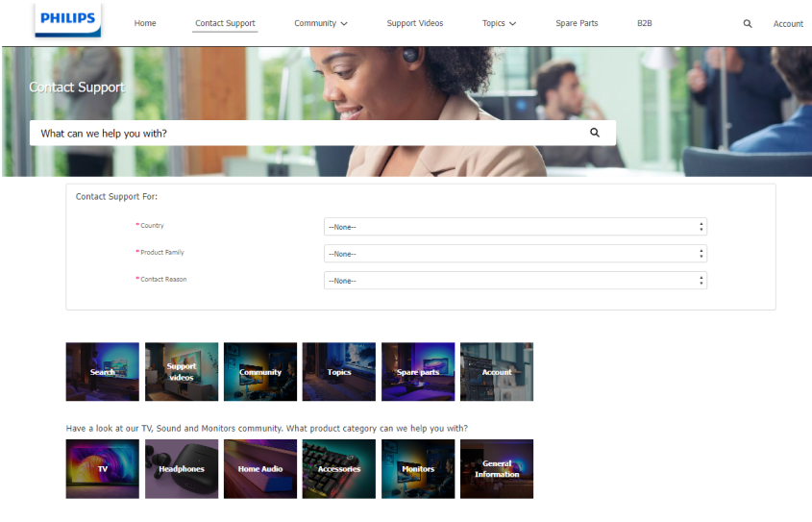Screen dimensions: 812x522
Task: Open Support Videos in the navigation
Action: coord(415,23)
